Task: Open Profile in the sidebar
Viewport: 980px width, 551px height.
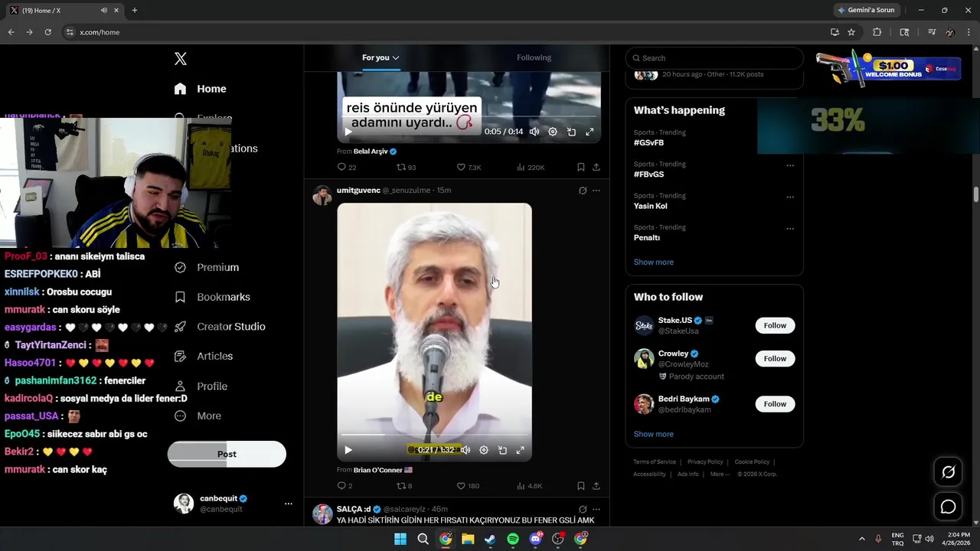Action: pyautogui.click(x=201, y=386)
